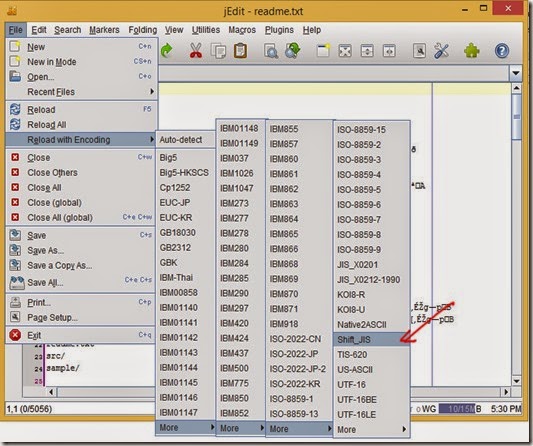533x446 pixels.
Task: Click the red Exit menu icon
Action: 15,335
